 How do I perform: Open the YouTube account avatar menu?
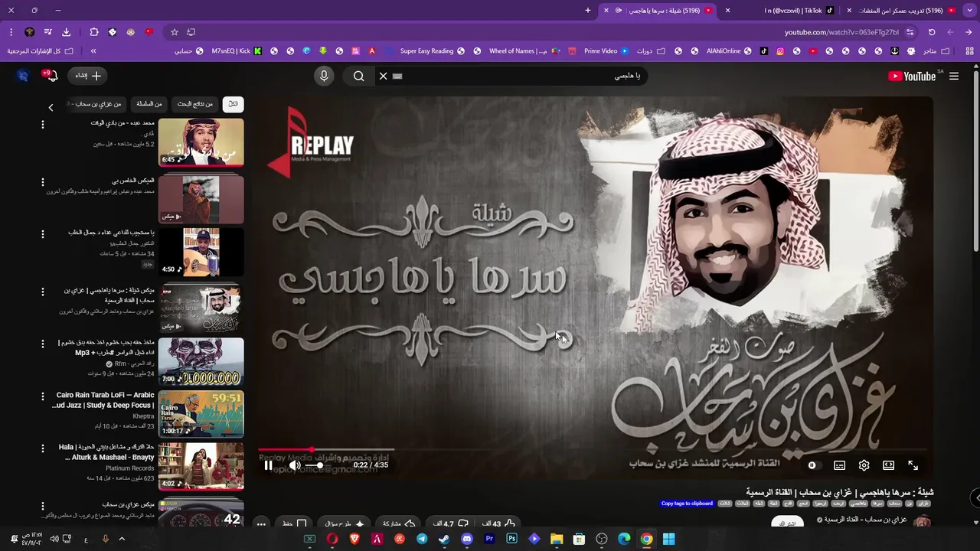point(23,76)
